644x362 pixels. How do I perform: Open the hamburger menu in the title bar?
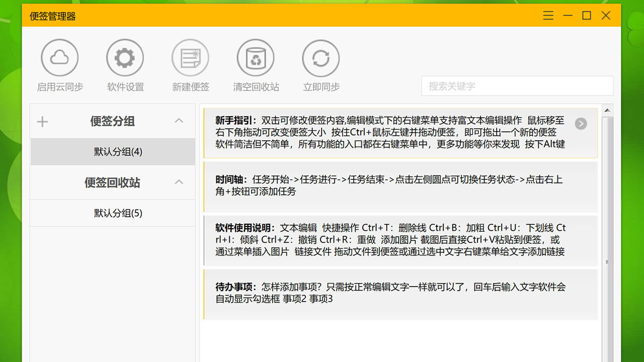tap(548, 16)
